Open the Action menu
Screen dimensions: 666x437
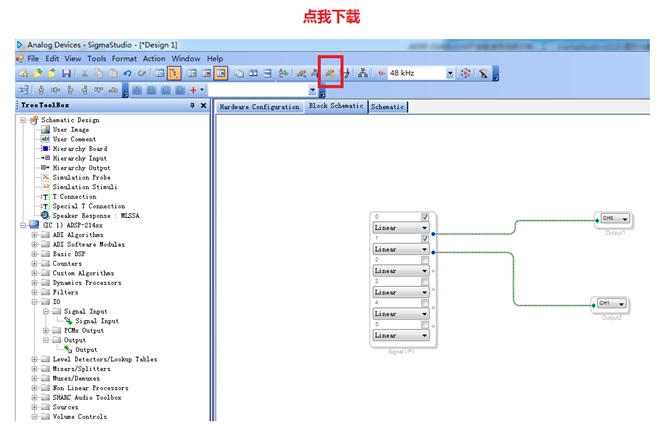click(x=154, y=59)
